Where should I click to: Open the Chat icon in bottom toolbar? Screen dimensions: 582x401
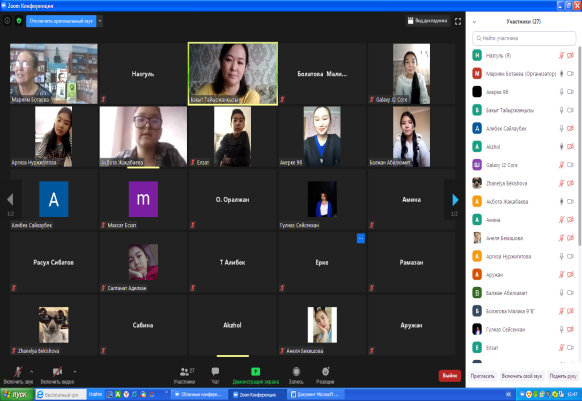coord(215,371)
